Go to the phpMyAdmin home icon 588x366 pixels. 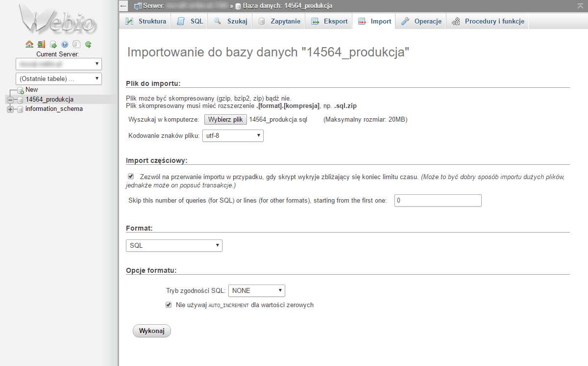click(x=29, y=44)
